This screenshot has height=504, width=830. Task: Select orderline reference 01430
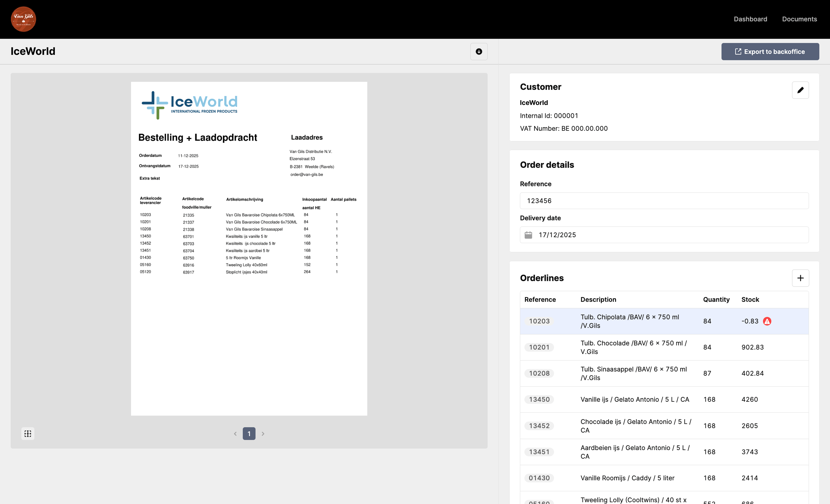tap(539, 478)
